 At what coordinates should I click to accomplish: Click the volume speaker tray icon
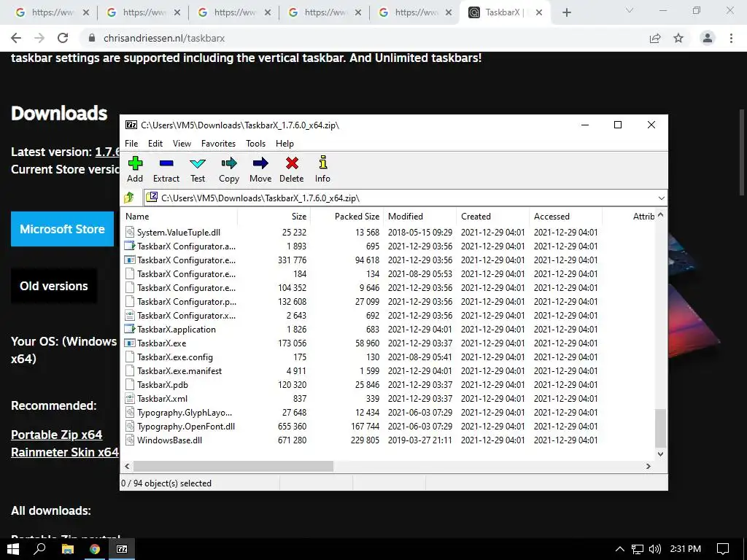pyautogui.click(x=655, y=549)
